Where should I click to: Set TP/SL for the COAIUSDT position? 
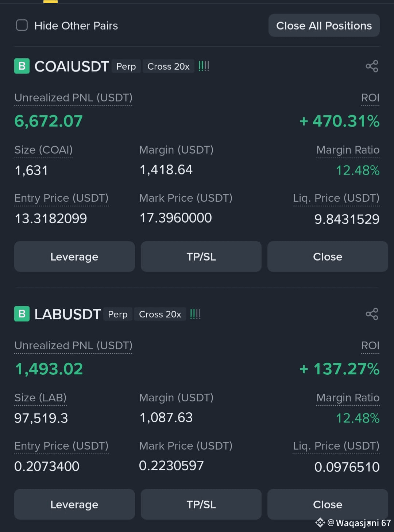pyautogui.click(x=201, y=257)
